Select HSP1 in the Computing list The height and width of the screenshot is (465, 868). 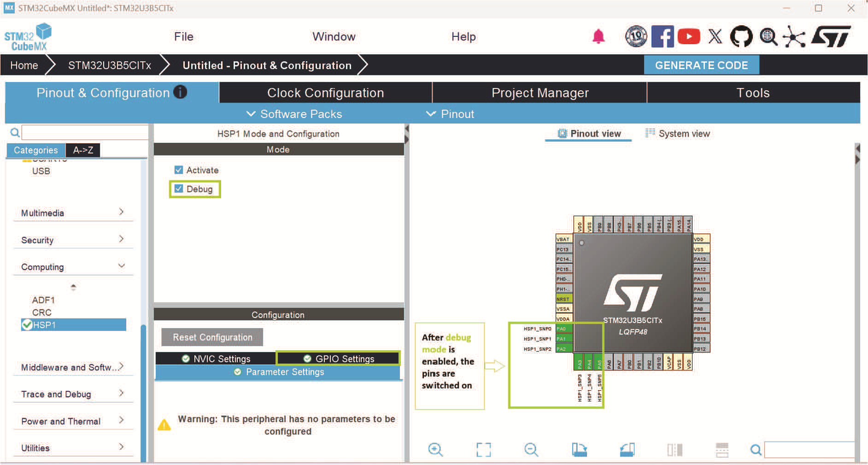point(74,324)
